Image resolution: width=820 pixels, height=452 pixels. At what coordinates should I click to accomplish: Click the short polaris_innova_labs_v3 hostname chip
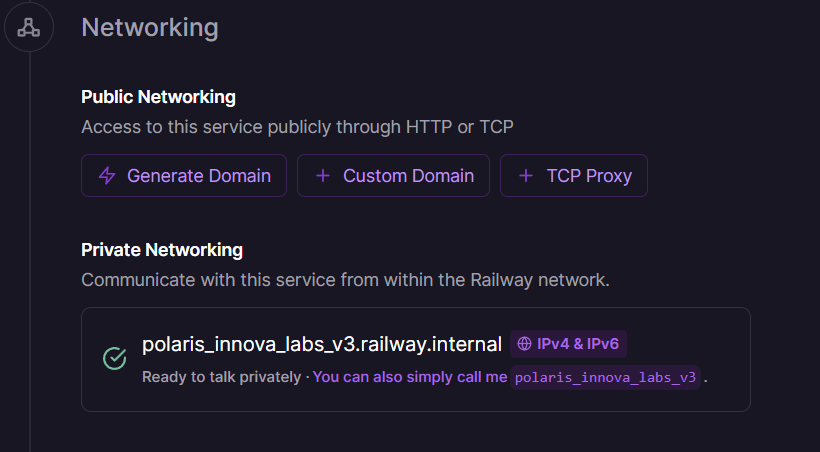click(605, 377)
